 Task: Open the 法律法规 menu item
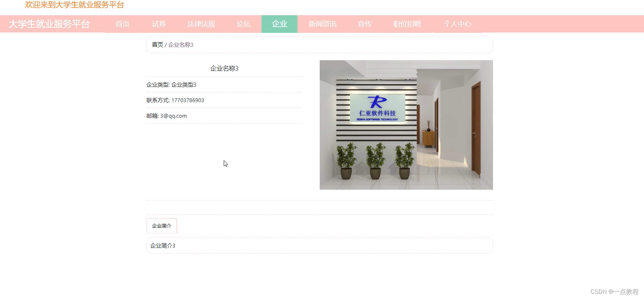(x=201, y=24)
